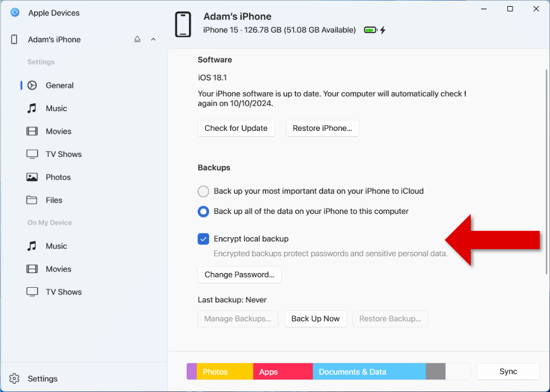
Task: Select back up to this computer radio button
Action: (204, 211)
